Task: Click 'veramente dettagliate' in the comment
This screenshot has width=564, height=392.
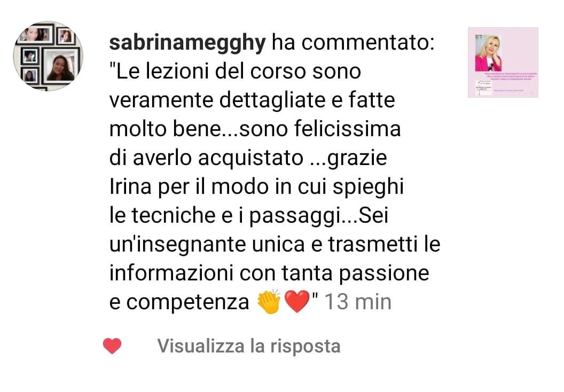Action: (x=217, y=100)
